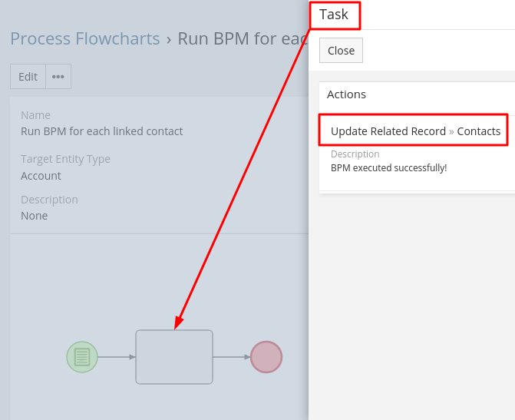
Task: Select the empty task node rectangle
Action: (x=174, y=357)
